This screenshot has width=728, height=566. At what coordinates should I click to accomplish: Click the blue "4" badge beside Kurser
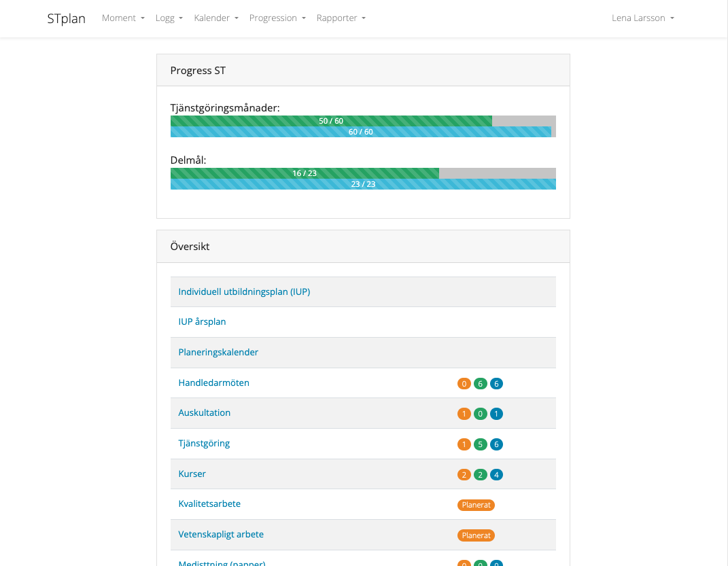496,474
